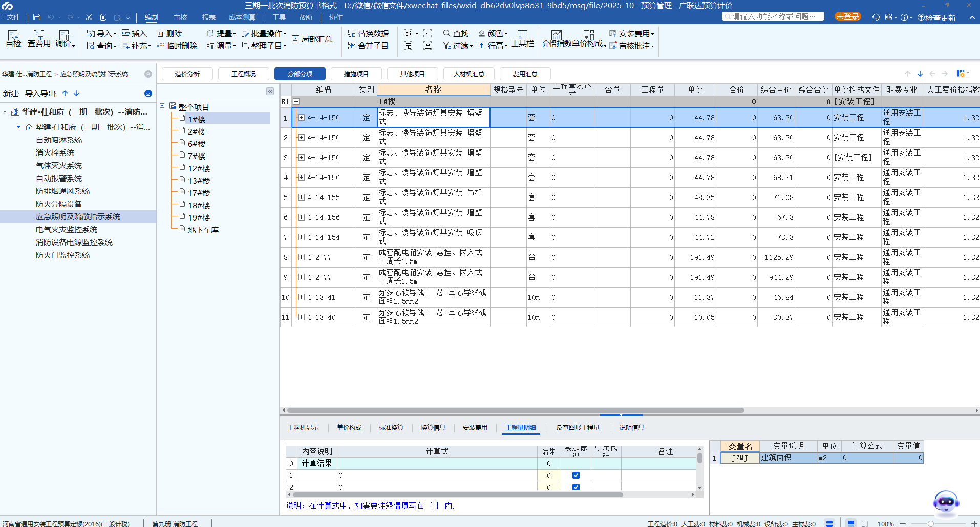
Task: Collapse the B1 1#楼 group row
Action: (x=296, y=102)
